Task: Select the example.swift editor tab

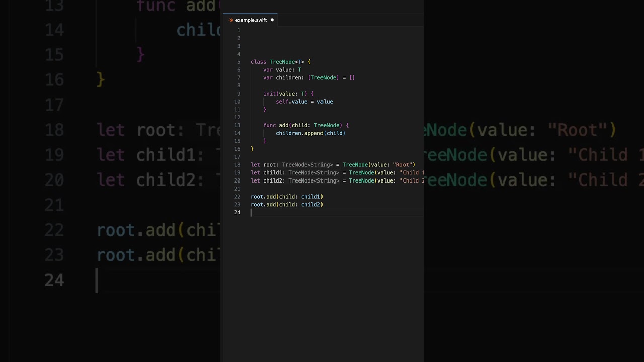Action: (251, 20)
